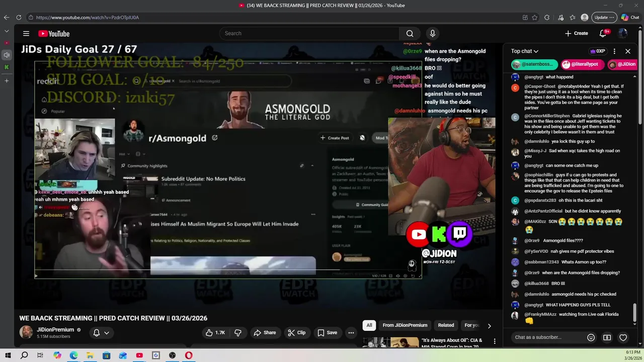
Task: Click the @literallypot pinned chat chip
Action: 582,64
